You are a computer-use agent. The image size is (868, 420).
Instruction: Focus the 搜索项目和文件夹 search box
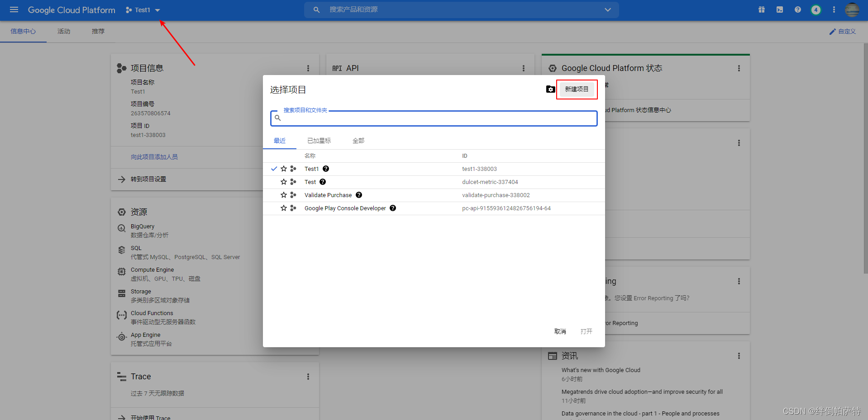[x=434, y=118]
